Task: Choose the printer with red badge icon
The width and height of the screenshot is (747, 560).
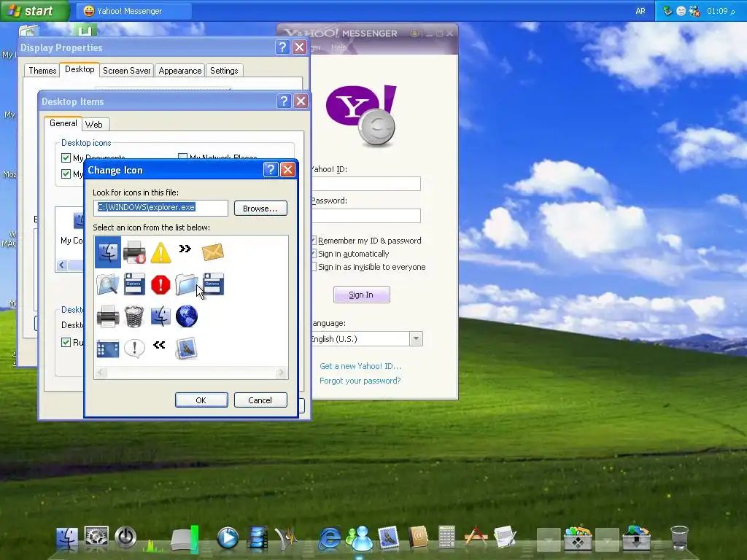Action: pos(134,252)
